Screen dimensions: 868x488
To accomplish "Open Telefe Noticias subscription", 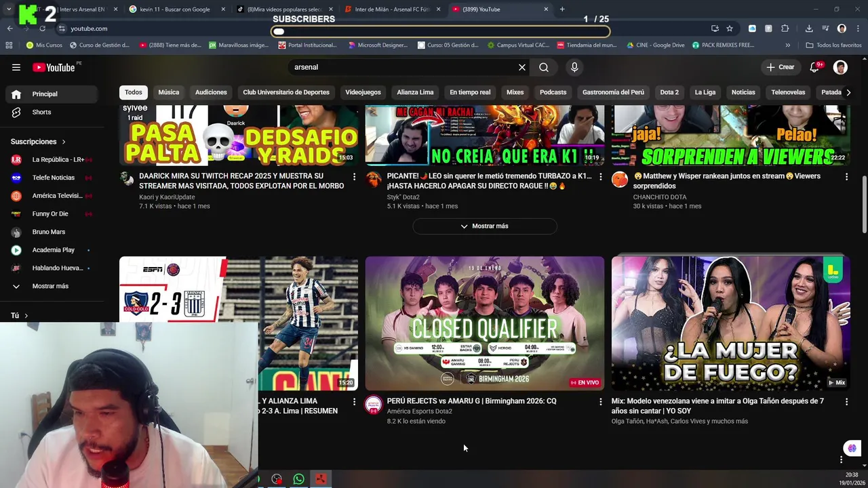I will click(x=52, y=178).
